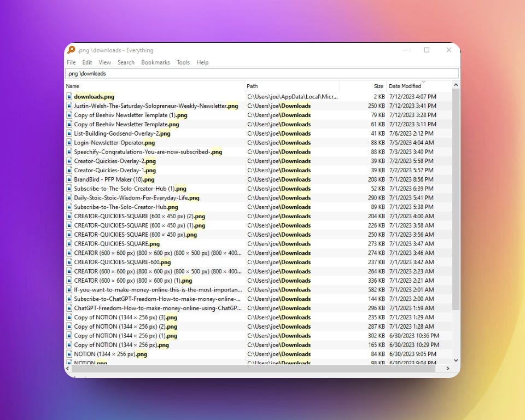This screenshot has width=525, height=420.
Task: Click icon for Subscribe-to-The-Solo-Creator-Hub.png
Action: [69, 207]
